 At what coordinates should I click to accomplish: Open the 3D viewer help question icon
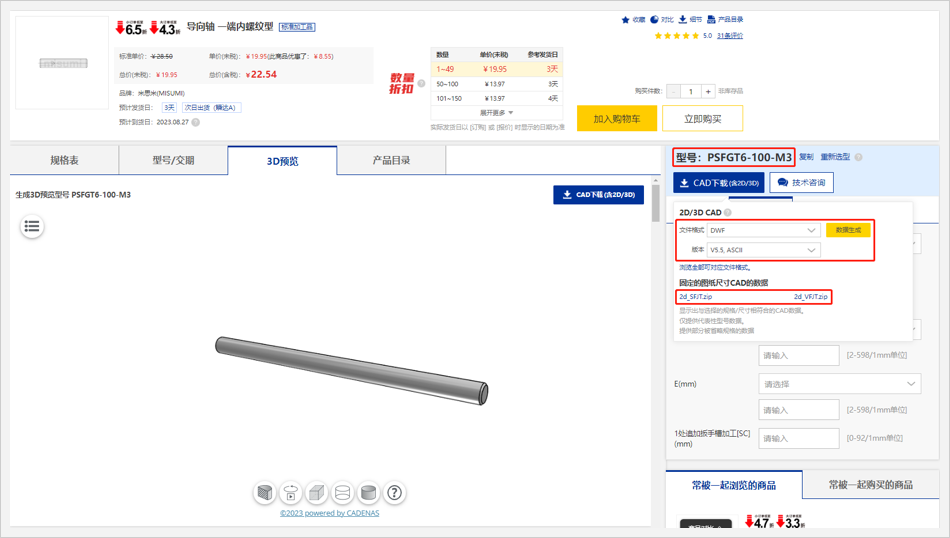(x=395, y=492)
